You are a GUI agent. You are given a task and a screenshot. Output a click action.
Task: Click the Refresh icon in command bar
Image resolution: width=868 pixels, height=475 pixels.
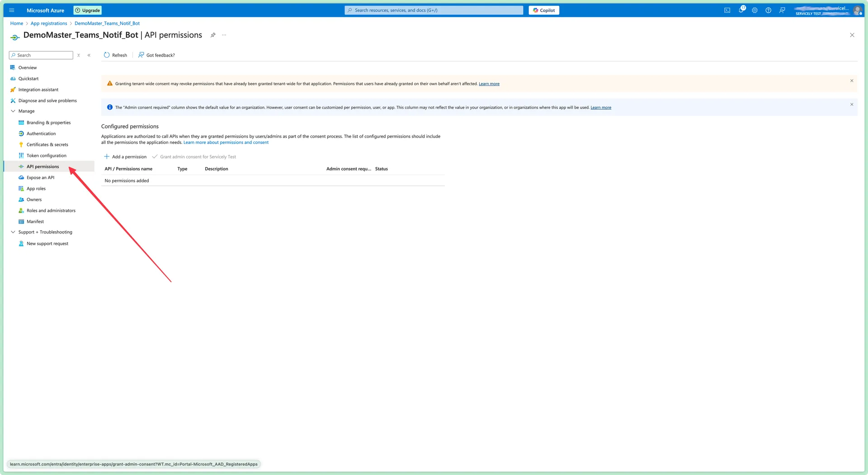(107, 55)
